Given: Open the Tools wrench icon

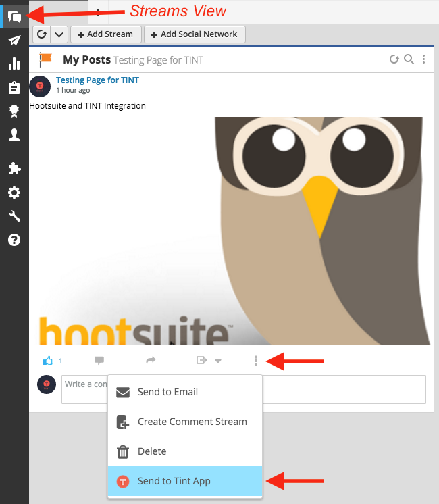Looking at the screenshot, I should point(14,216).
